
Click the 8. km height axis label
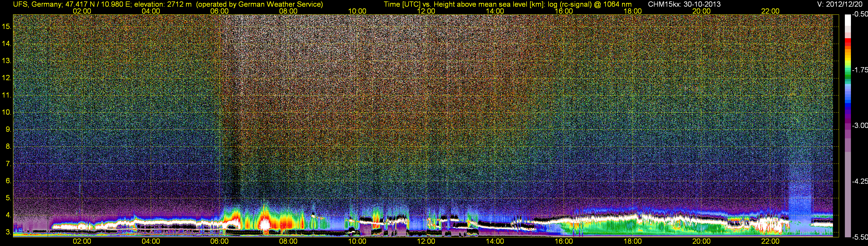[x=8, y=146]
